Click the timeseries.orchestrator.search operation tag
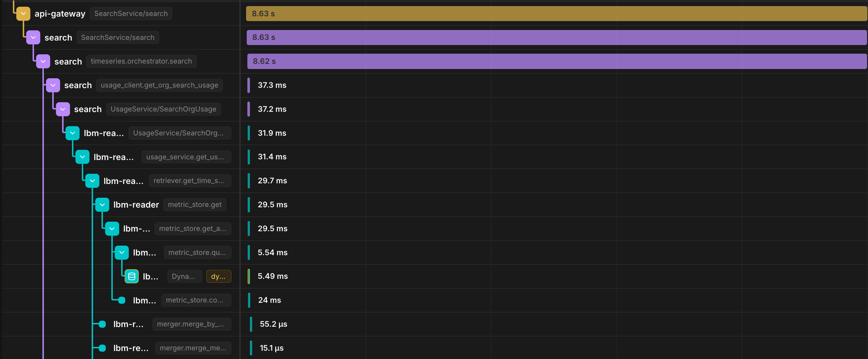The width and height of the screenshot is (868, 359). pyautogui.click(x=141, y=61)
